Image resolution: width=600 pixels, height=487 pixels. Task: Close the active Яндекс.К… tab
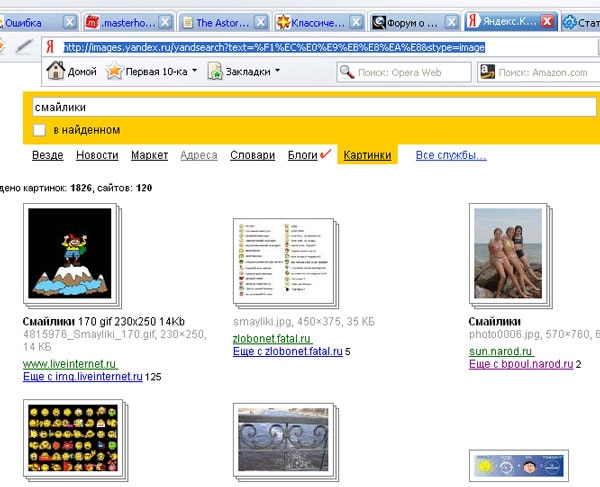548,21
